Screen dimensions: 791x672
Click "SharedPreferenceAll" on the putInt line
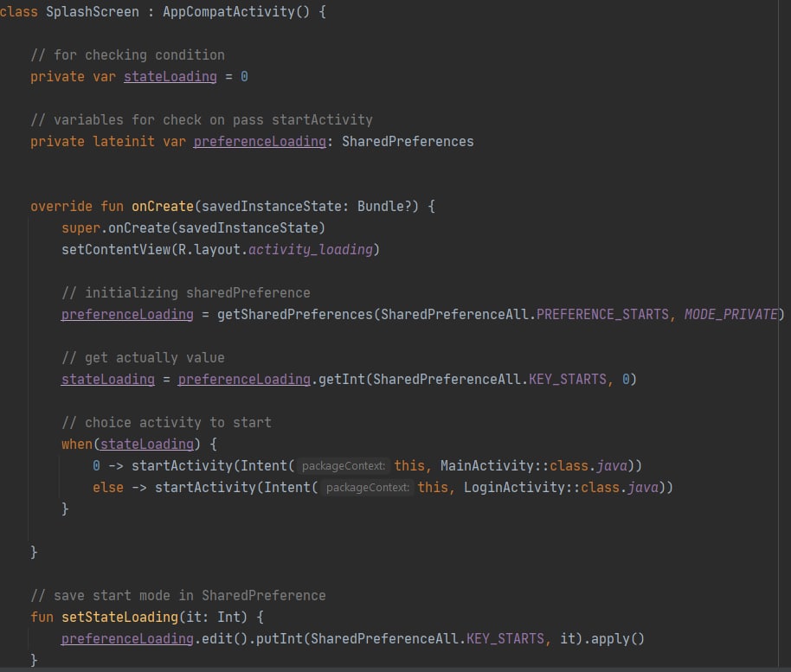(384, 639)
